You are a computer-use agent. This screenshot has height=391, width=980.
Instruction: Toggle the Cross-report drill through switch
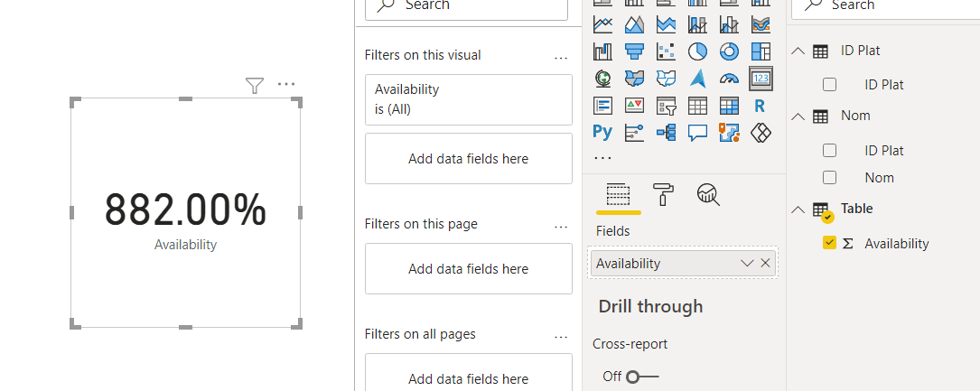(x=642, y=377)
